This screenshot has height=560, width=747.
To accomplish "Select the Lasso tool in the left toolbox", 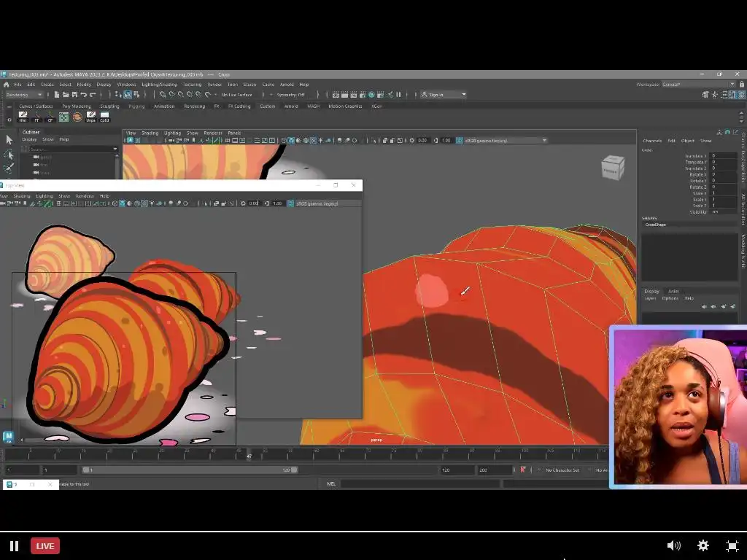I will coord(9,155).
